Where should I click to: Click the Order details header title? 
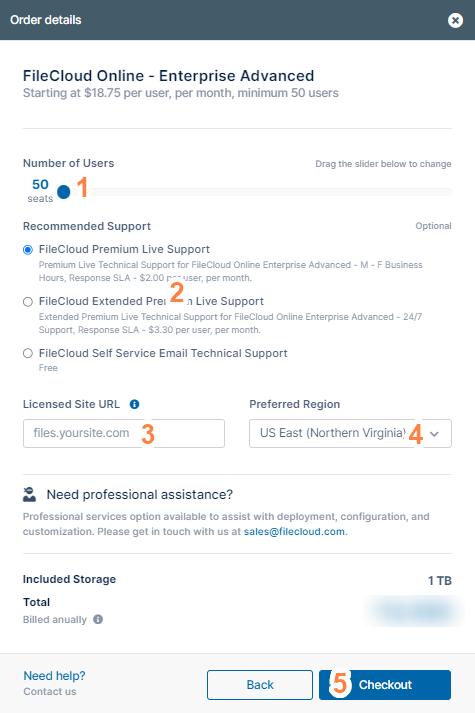click(45, 20)
